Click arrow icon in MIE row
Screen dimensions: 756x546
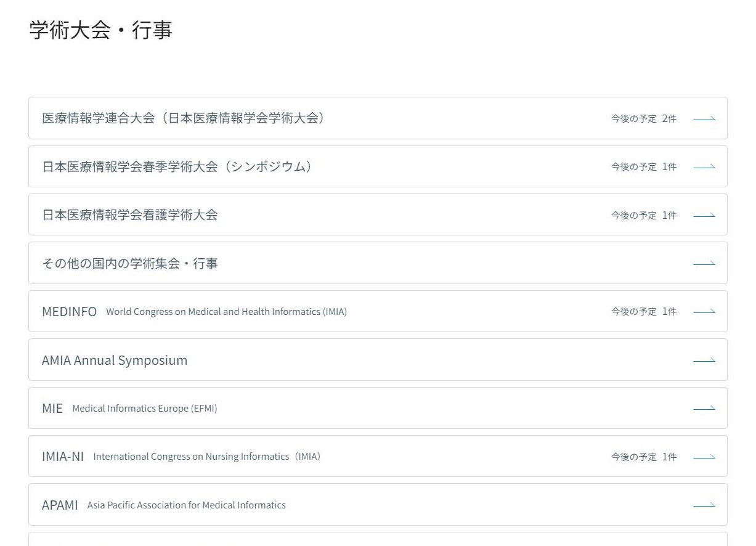click(704, 409)
